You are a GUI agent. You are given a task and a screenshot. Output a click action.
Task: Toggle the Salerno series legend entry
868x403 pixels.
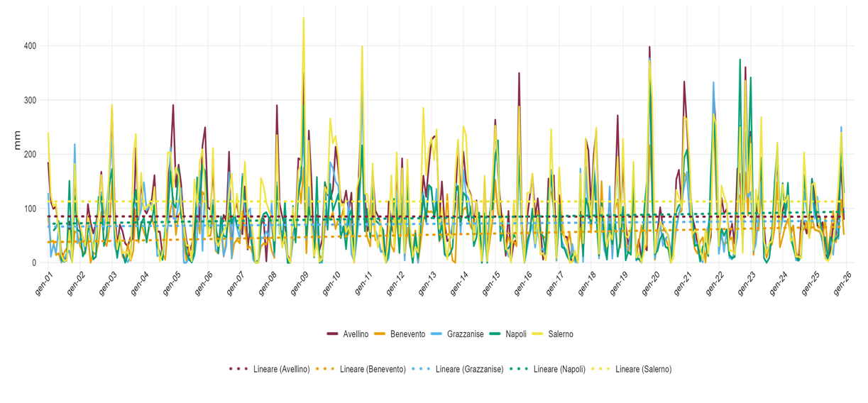(x=554, y=334)
